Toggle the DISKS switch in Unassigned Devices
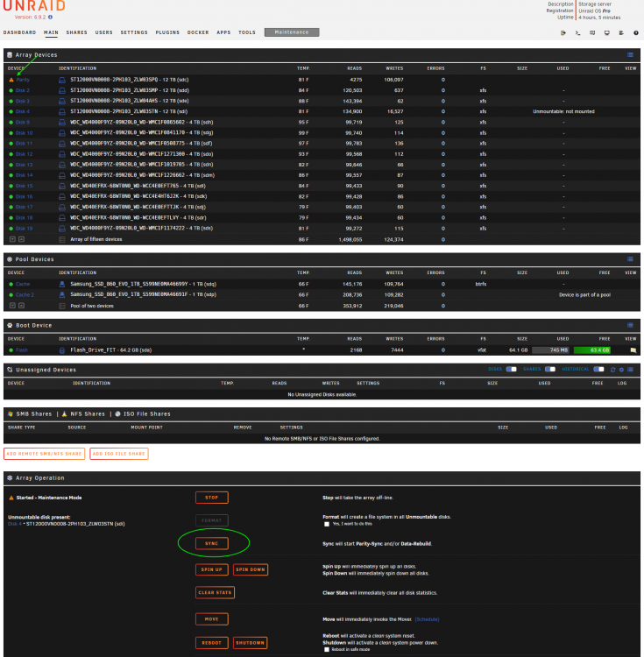 pos(511,369)
